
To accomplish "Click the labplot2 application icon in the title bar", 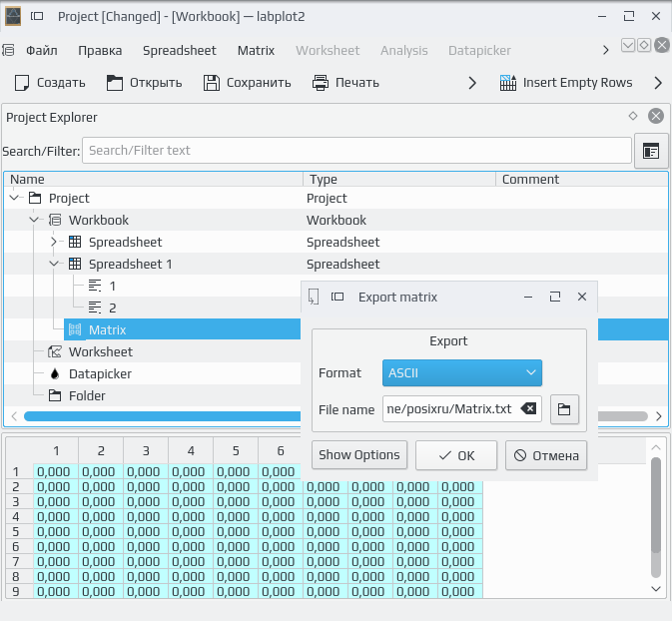I will point(13,17).
